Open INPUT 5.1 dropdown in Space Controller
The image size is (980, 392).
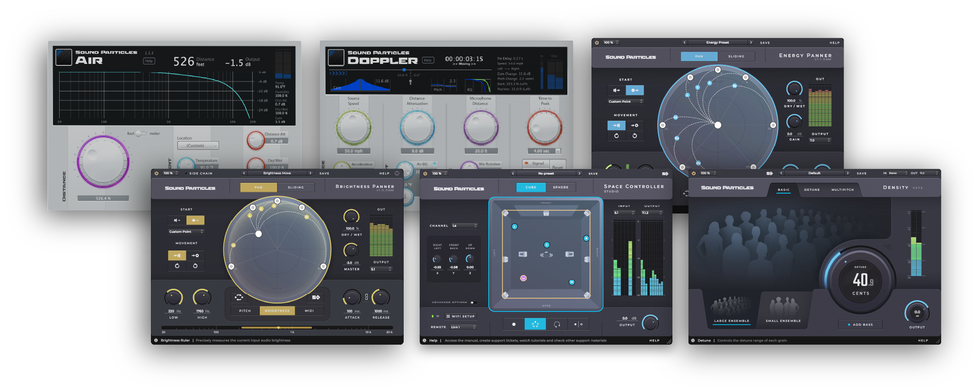tap(624, 213)
